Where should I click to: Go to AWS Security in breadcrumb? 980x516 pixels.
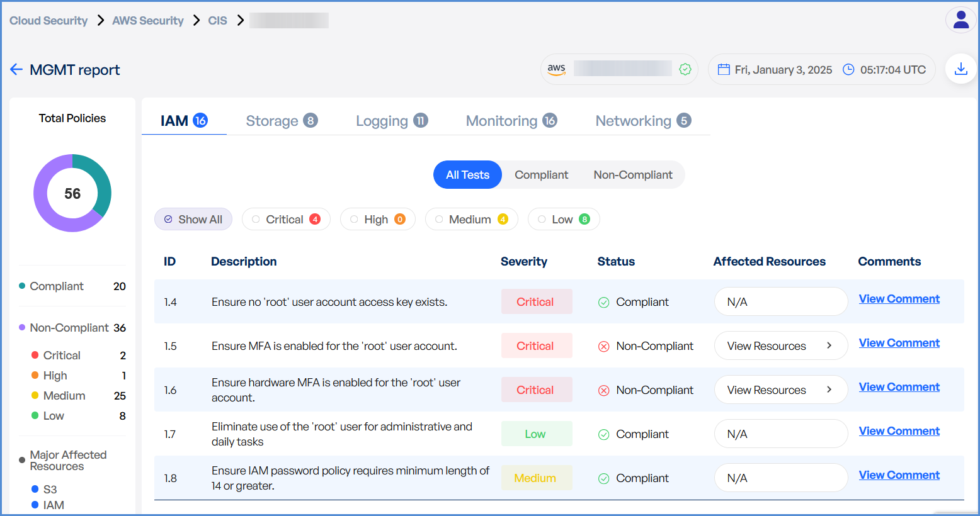(x=147, y=21)
